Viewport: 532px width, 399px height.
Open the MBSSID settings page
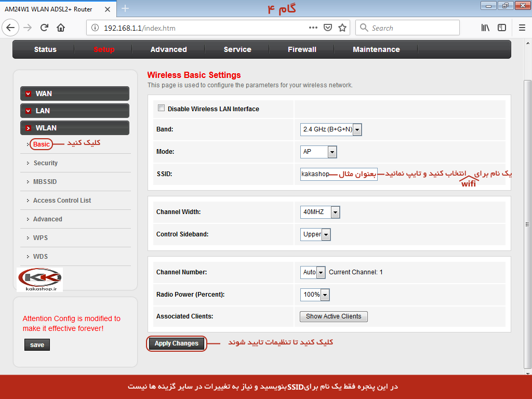tap(45, 181)
